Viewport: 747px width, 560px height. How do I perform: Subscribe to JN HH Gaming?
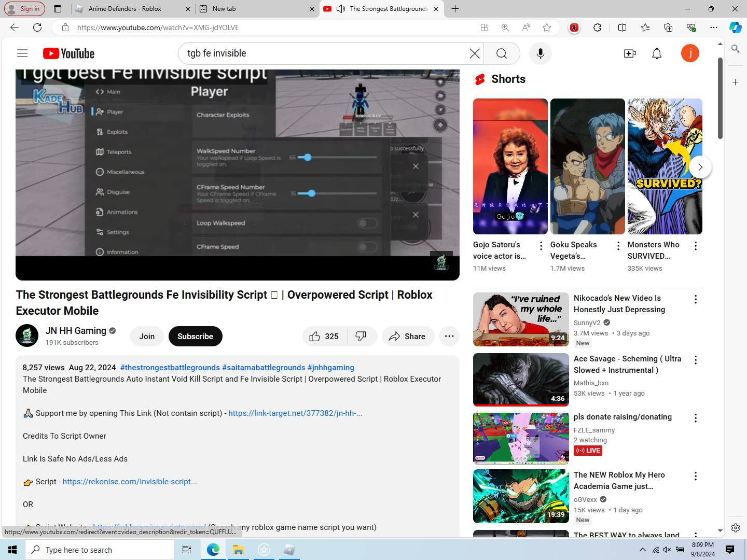[x=195, y=337]
